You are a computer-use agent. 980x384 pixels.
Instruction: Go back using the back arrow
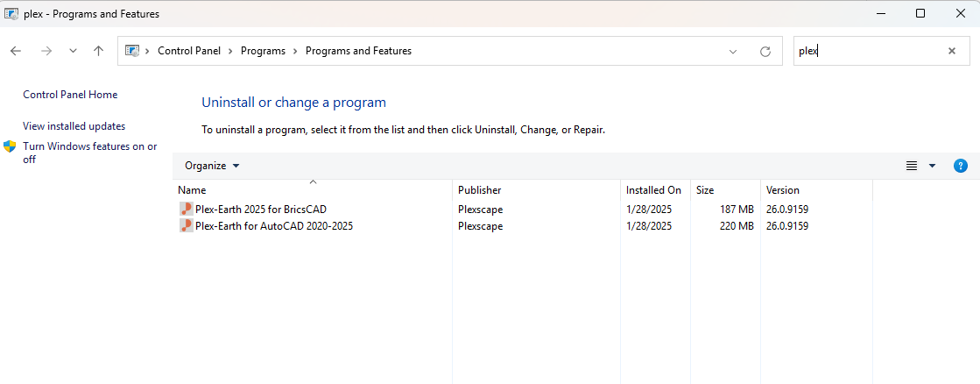click(17, 51)
